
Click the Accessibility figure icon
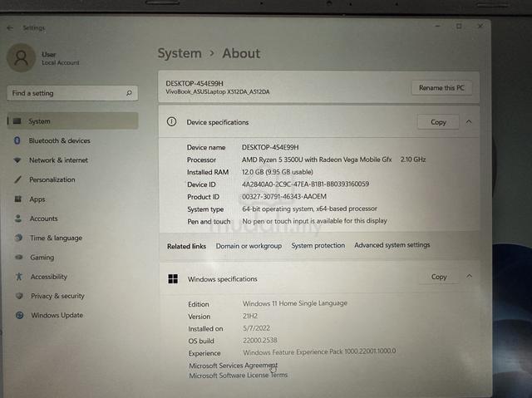click(x=19, y=277)
